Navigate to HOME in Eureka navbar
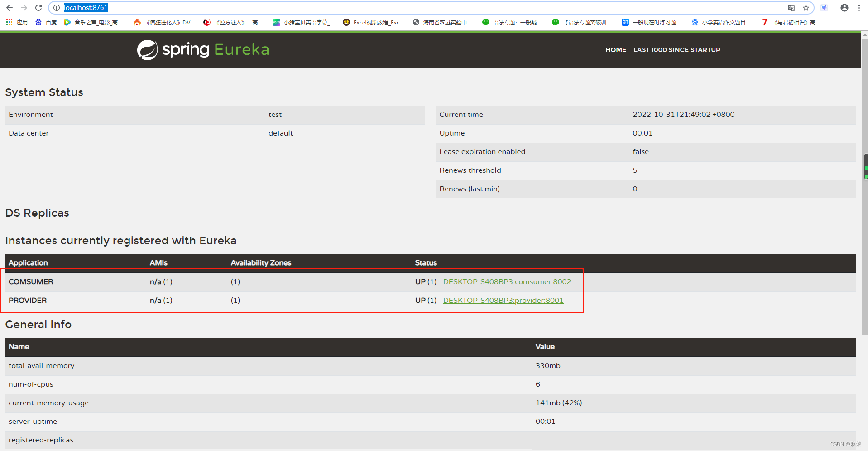 [x=615, y=50]
